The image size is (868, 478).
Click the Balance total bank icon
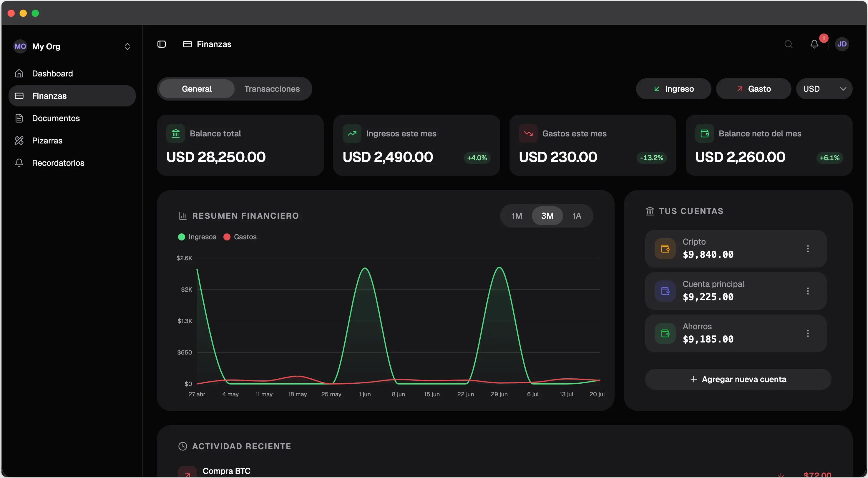tap(175, 134)
